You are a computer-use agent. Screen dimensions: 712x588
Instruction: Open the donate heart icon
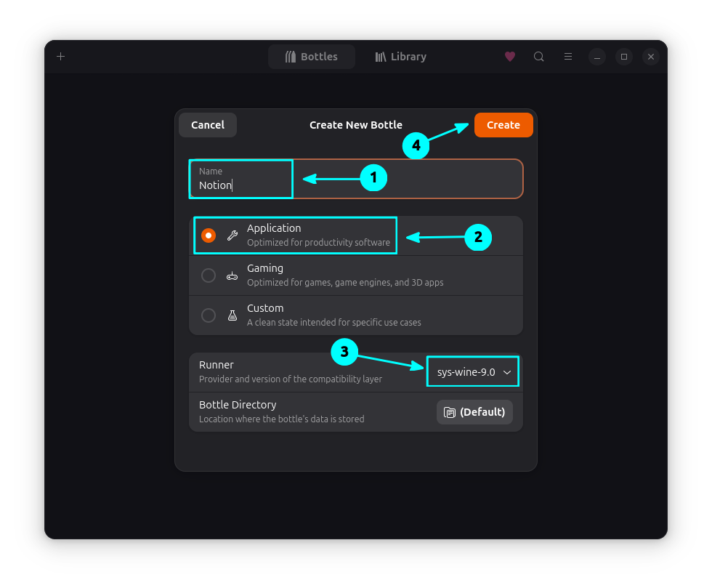(510, 57)
